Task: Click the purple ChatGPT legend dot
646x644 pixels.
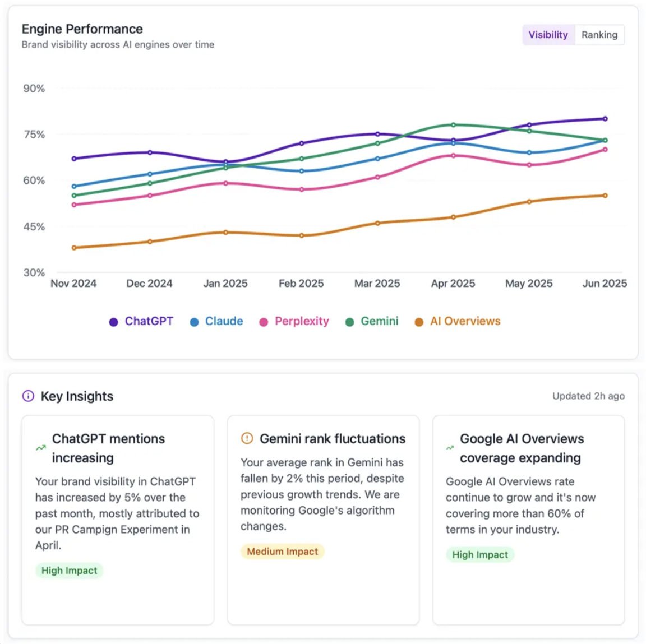Action: click(x=113, y=321)
